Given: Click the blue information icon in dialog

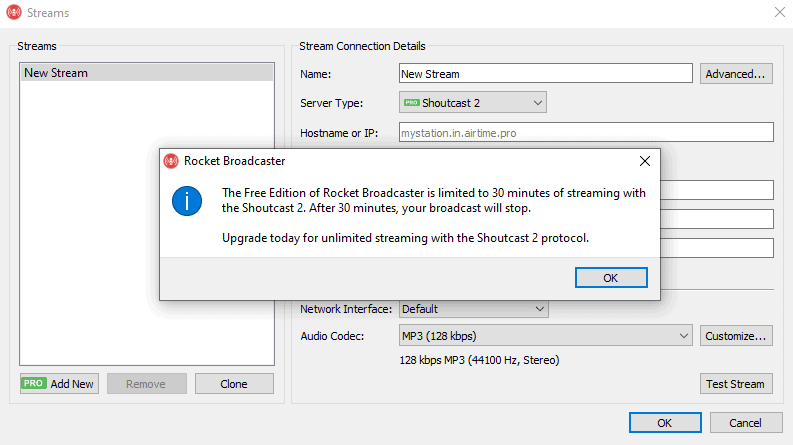Looking at the screenshot, I should (x=187, y=201).
